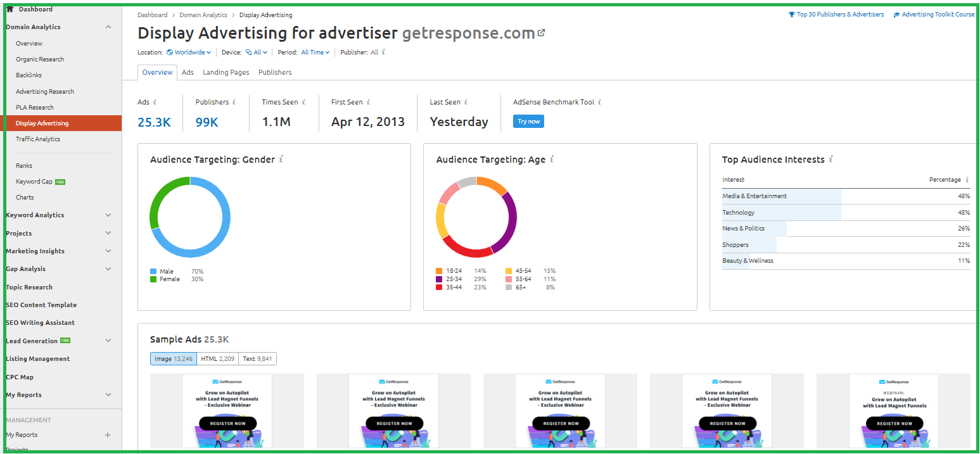Show the Ads metric info icon
The image size is (980, 454).
[155, 102]
